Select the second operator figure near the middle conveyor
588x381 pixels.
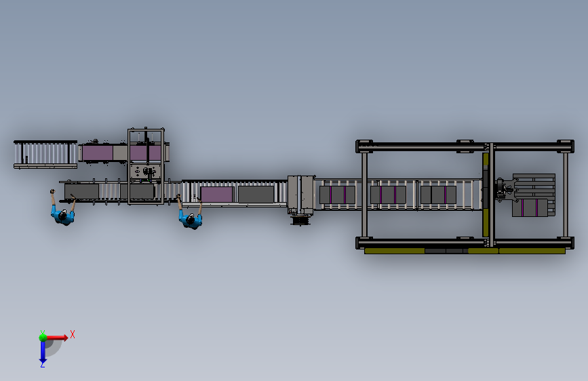[x=190, y=213]
